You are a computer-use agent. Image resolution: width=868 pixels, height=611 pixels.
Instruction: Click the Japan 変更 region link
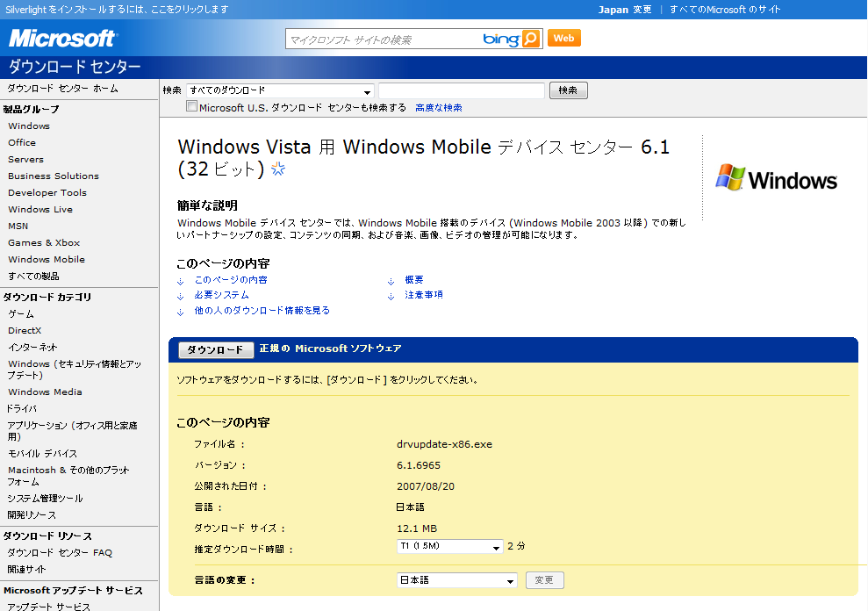click(624, 10)
